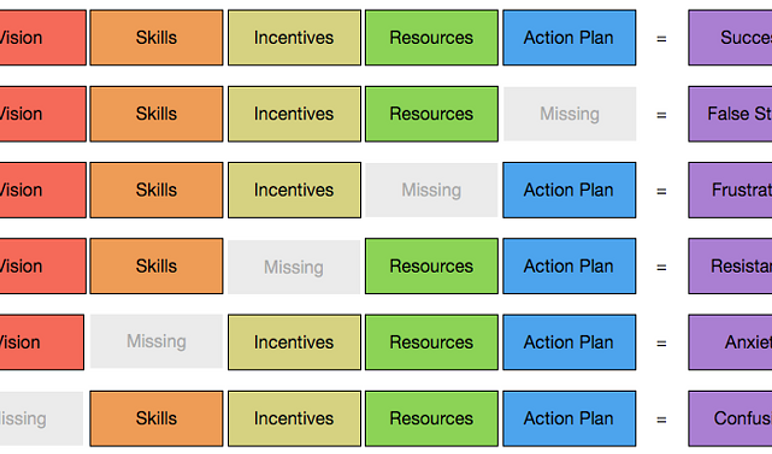Select the Missing box in the Frustration row
This screenshot has height=454, width=772.
pyautogui.click(x=431, y=190)
